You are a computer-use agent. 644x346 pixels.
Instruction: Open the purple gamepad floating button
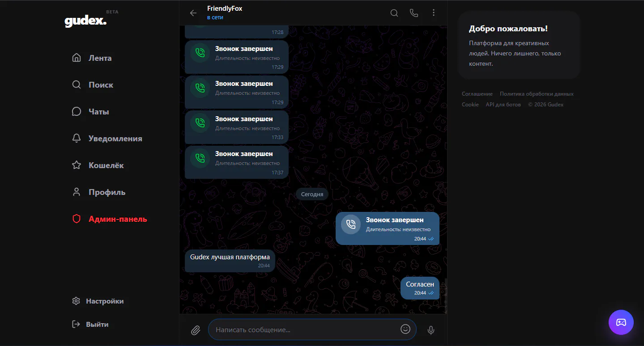point(621,322)
